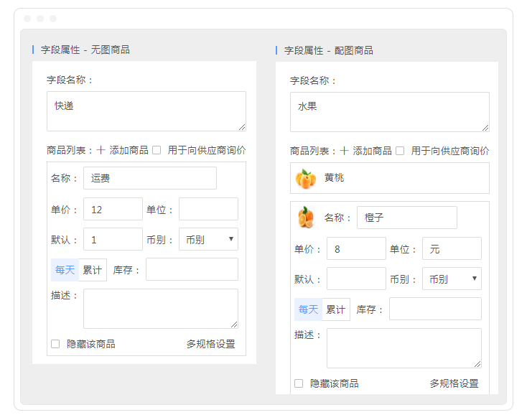
Task: Enable 用于向供应商询价 in 无图商品 panel
Action: coord(157,150)
